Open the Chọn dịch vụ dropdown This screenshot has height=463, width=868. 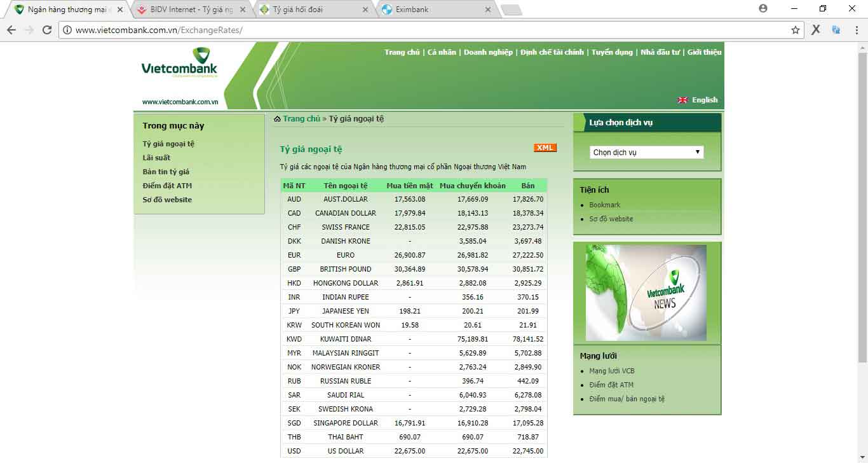pyautogui.click(x=646, y=152)
